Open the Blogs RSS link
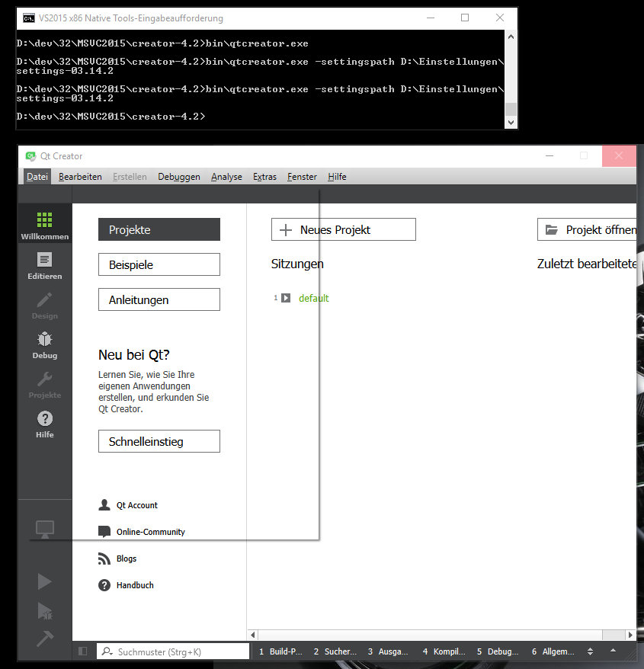Viewport: 644px width, 669px height. point(126,559)
